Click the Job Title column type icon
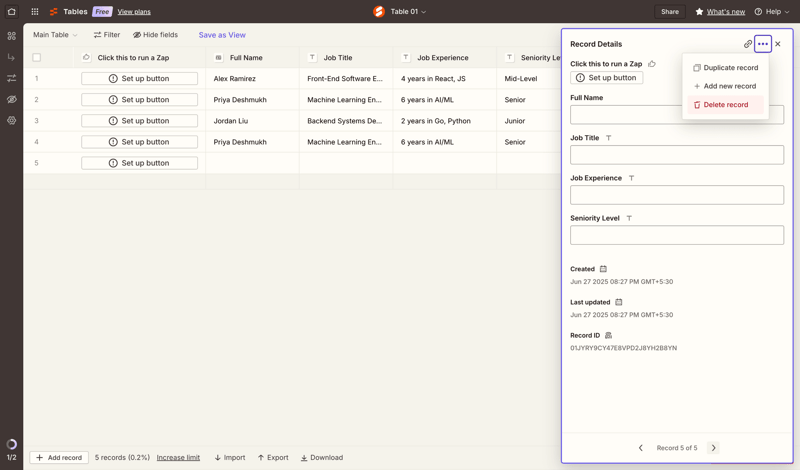The image size is (800, 470). tap(312, 58)
